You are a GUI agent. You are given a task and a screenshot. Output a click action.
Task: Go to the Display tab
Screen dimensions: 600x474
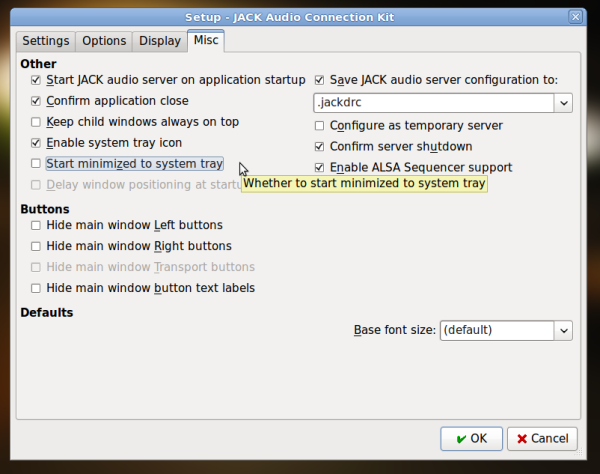click(160, 41)
